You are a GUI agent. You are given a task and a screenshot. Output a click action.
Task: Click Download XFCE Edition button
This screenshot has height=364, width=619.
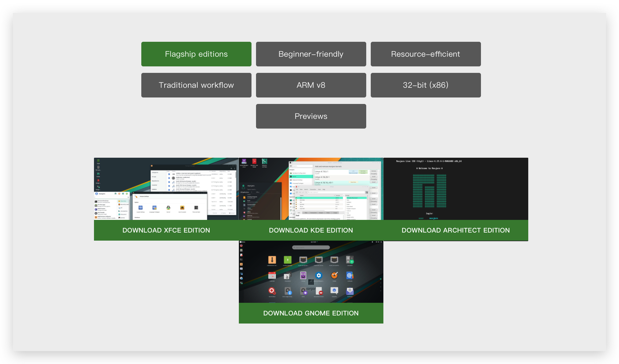tap(166, 230)
